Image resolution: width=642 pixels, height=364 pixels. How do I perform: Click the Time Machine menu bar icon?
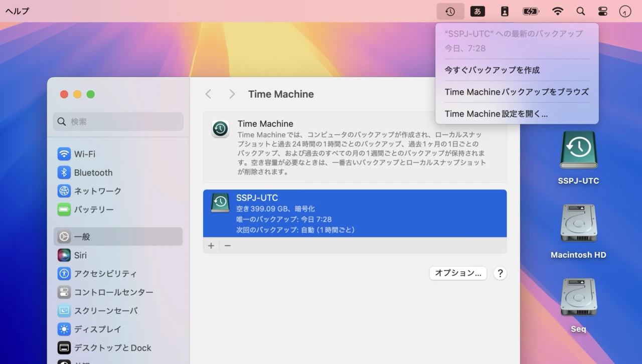[x=450, y=11]
